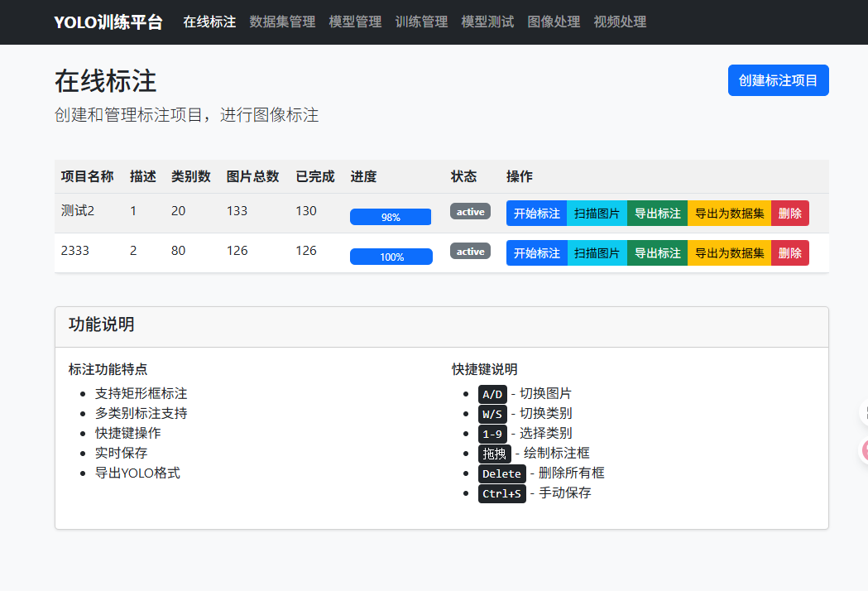Click 创建标注项目 to create a project
868x591 pixels.
(778, 80)
